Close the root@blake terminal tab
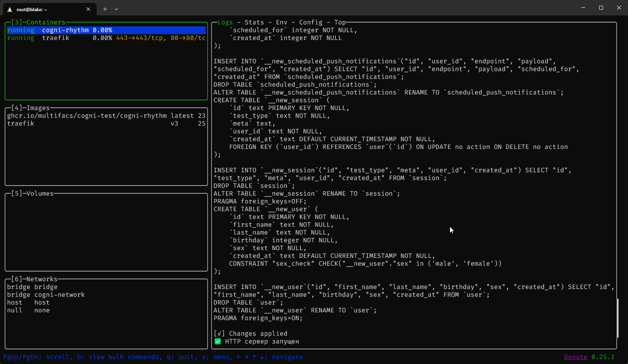The width and height of the screenshot is (628, 364). coord(88,9)
